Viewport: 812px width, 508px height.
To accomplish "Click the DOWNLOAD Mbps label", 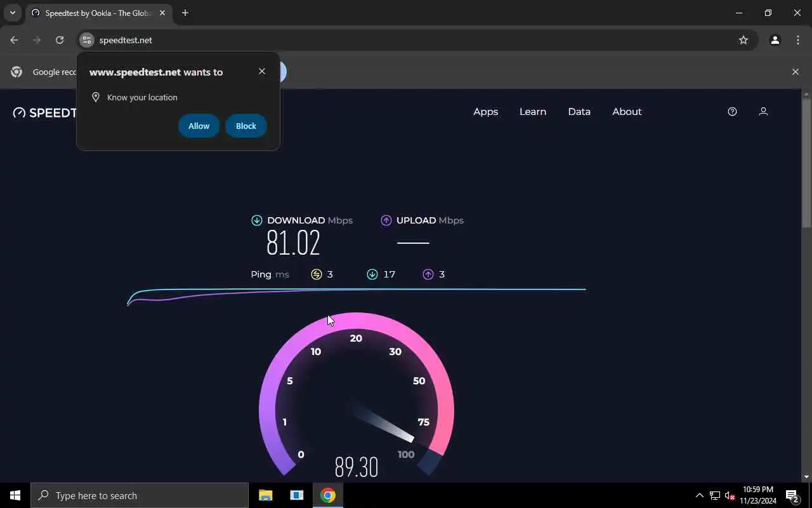I will pos(310,220).
